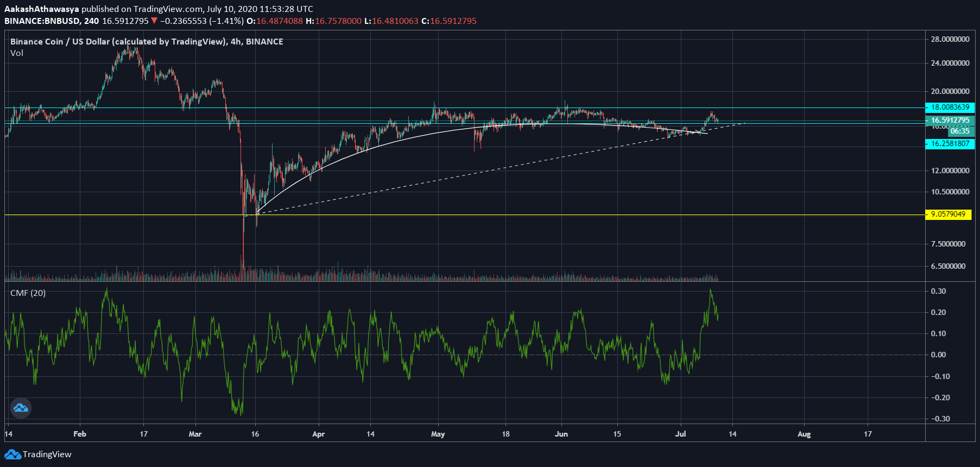Click the 24.0000000 price axis label
Viewport: 980px width, 467px height.
coord(950,63)
